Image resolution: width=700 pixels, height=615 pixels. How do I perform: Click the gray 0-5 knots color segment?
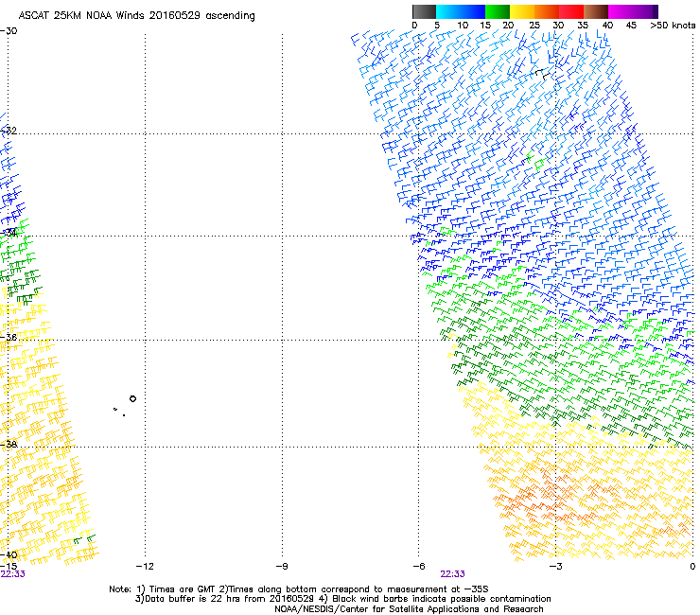click(424, 11)
